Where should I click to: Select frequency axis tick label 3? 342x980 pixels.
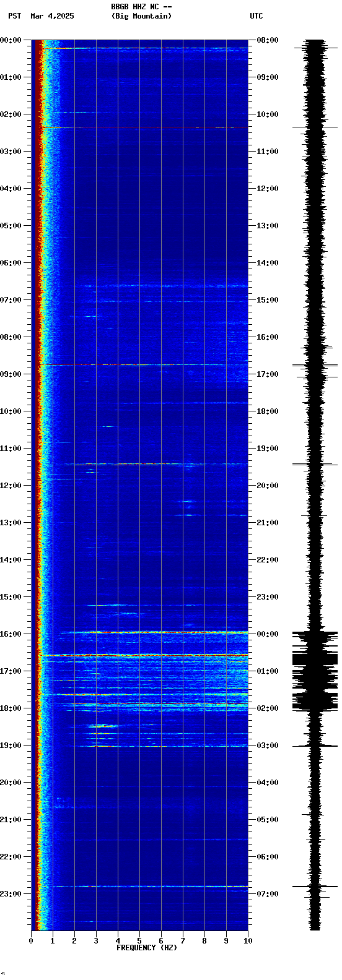pos(96,941)
